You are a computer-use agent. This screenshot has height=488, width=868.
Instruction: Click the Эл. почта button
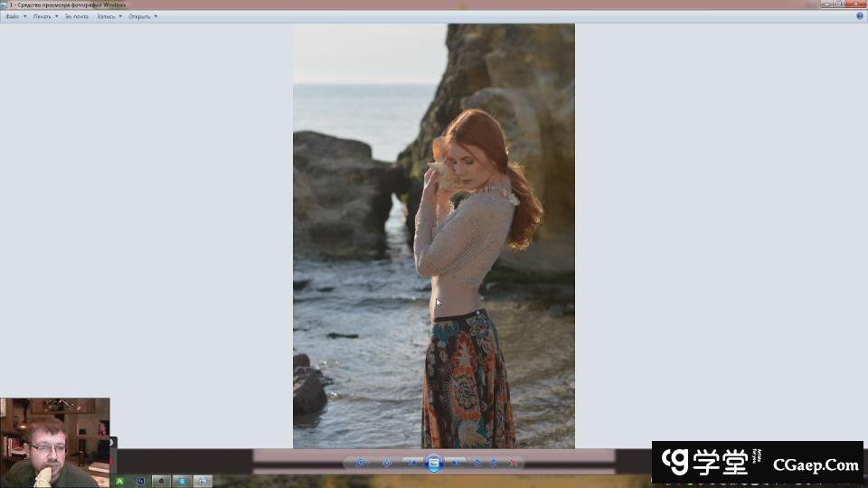click(x=76, y=16)
